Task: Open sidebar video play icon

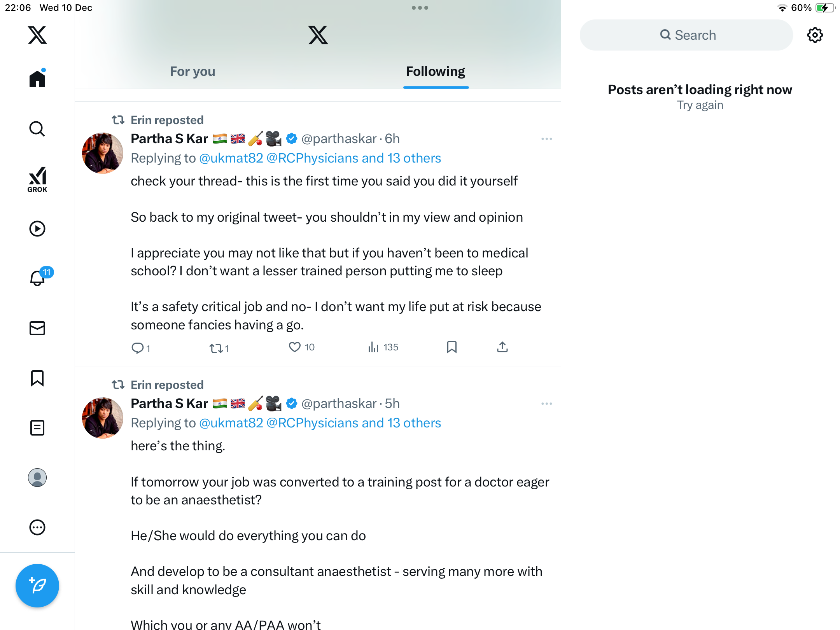Action: (x=37, y=229)
